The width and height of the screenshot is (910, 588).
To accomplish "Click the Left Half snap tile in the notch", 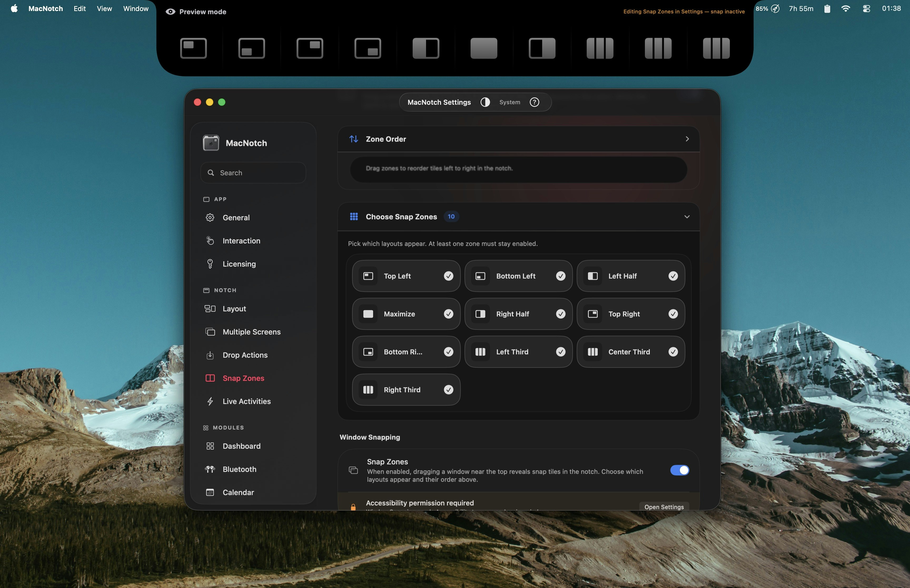I will pyautogui.click(x=426, y=48).
